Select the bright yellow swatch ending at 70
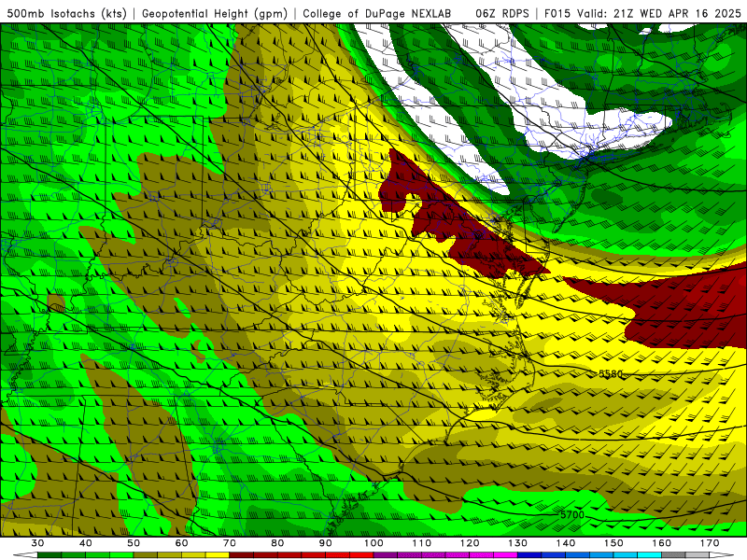 click(x=218, y=554)
